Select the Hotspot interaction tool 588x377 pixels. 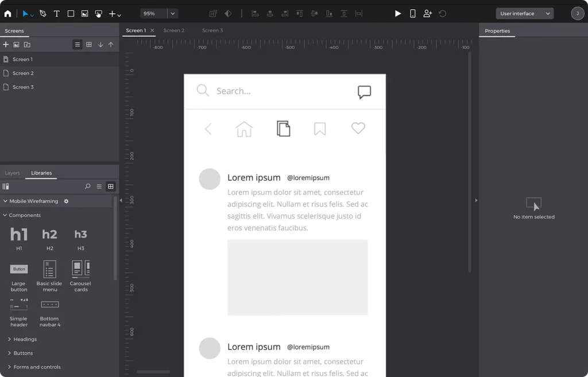point(99,14)
